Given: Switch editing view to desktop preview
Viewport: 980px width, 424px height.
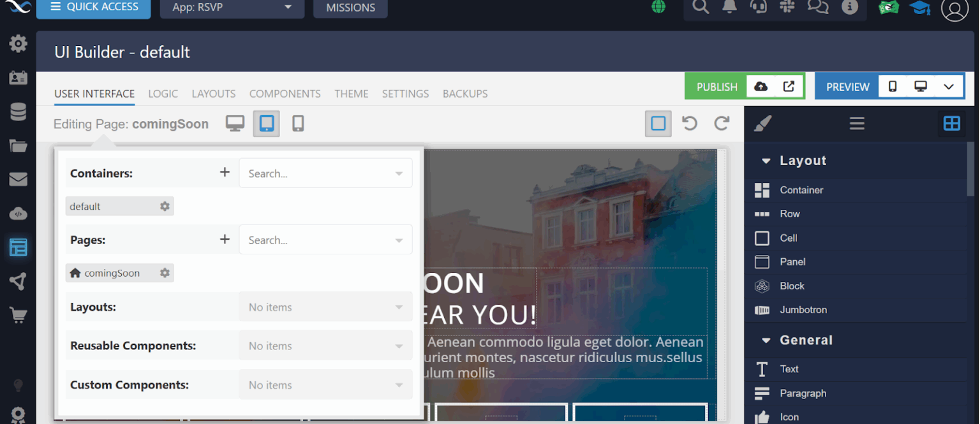Looking at the screenshot, I should pyautogui.click(x=235, y=123).
